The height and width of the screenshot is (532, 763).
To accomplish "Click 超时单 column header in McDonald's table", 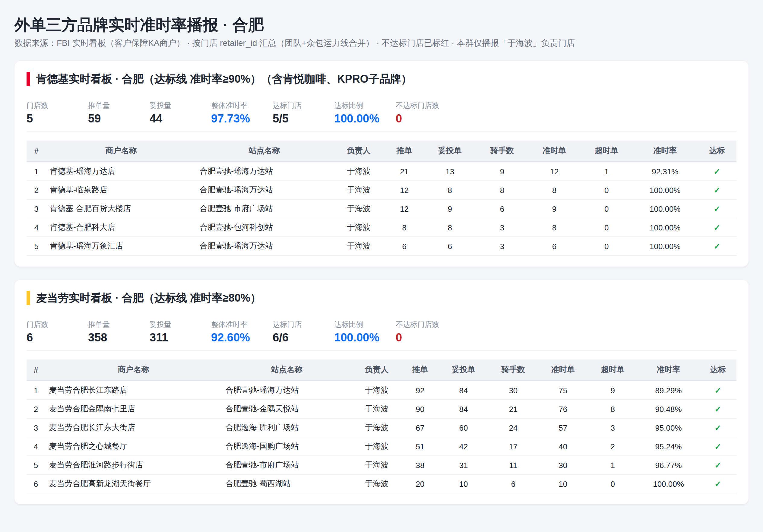I will pyautogui.click(x=613, y=370).
